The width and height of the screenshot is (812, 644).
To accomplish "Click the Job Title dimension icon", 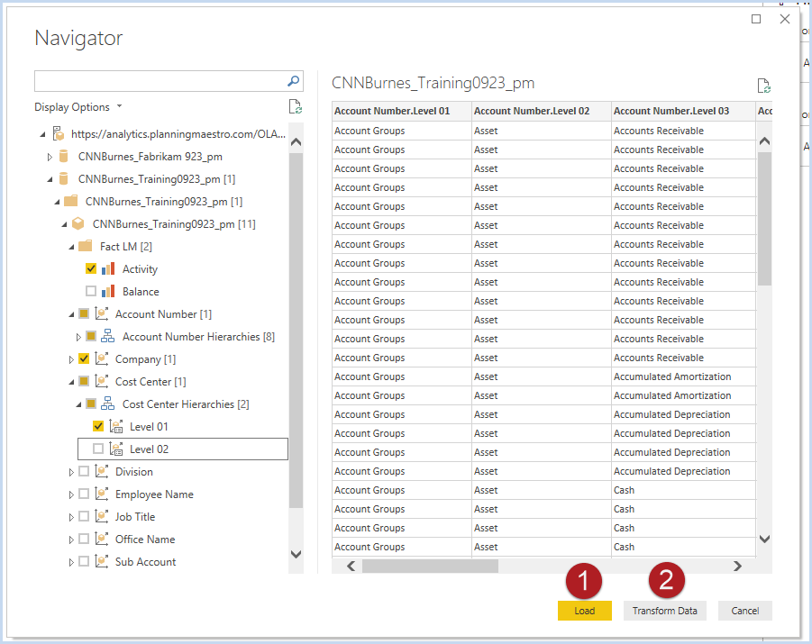I will 102,517.
